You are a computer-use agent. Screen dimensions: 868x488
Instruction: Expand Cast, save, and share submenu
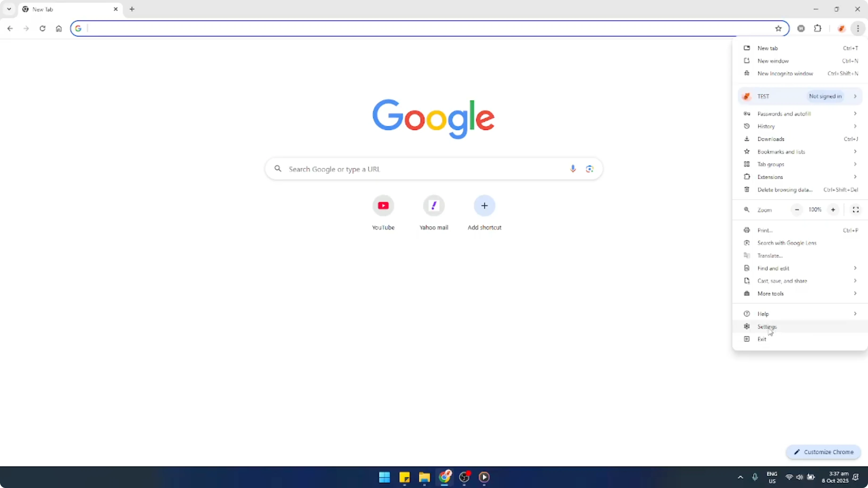pos(800,281)
